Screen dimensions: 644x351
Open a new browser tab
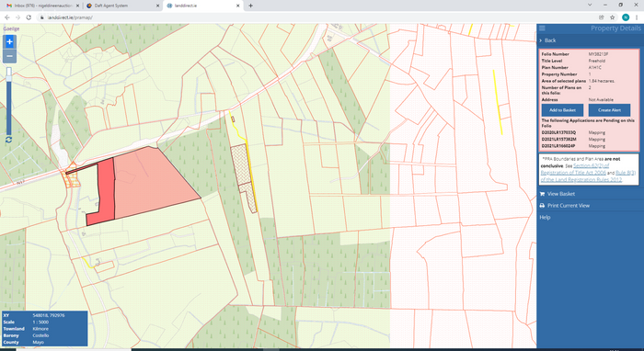[x=250, y=6]
